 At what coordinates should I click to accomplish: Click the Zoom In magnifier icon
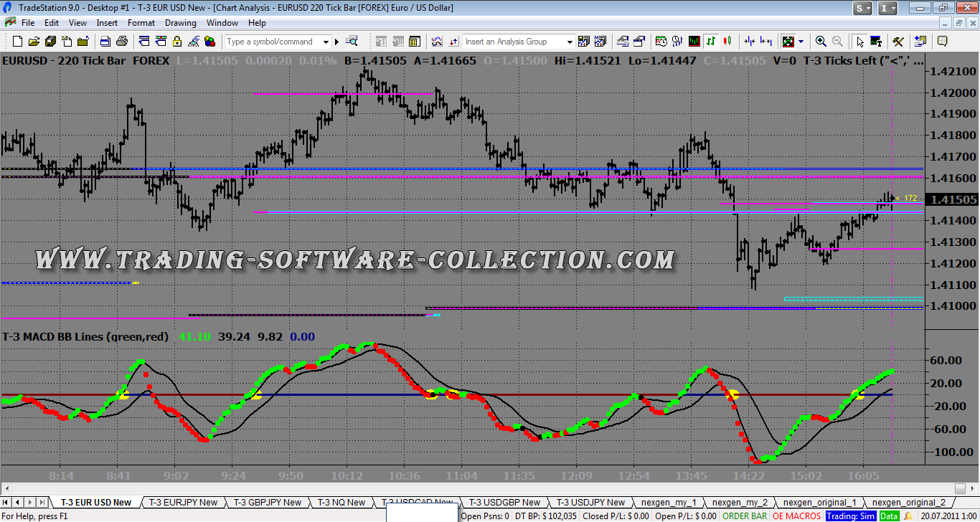pyautogui.click(x=821, y=42)
